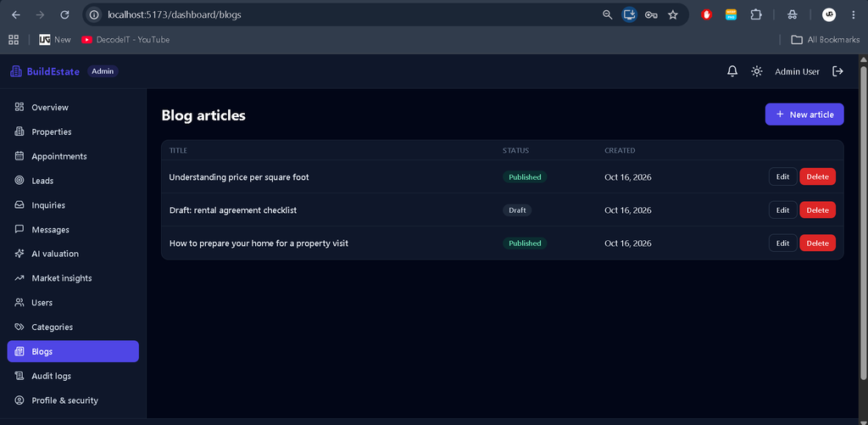Open the Appointments menu item
868x425 pixels.
point(73,156)
